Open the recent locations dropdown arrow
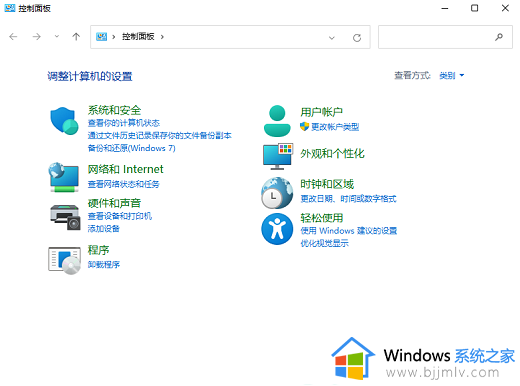This screenshot has height=386, width=520. 57,37
